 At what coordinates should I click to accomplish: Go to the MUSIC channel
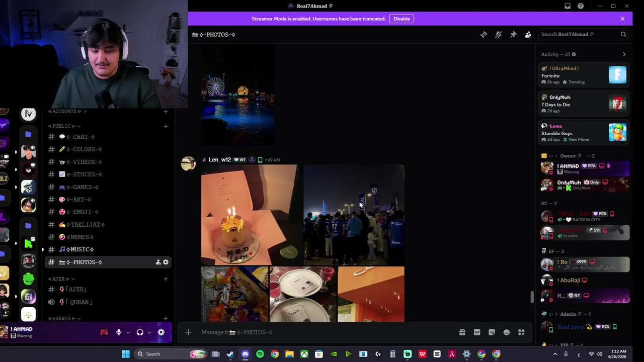(108, 249)
